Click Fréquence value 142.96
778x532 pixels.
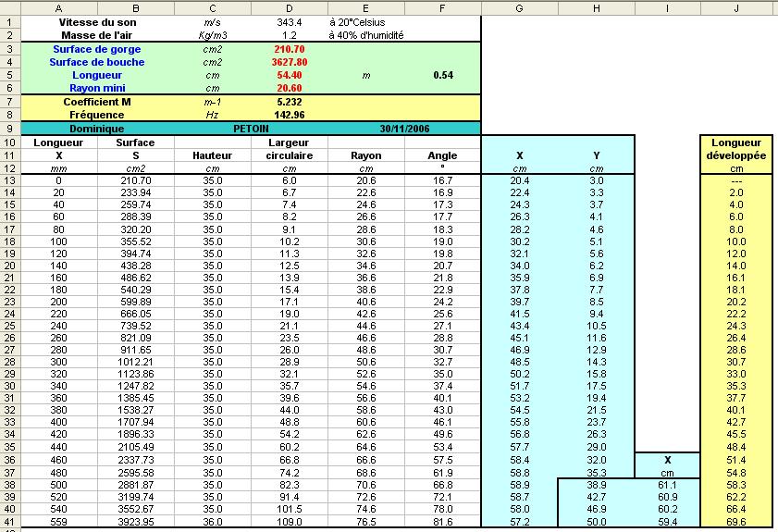290,115
